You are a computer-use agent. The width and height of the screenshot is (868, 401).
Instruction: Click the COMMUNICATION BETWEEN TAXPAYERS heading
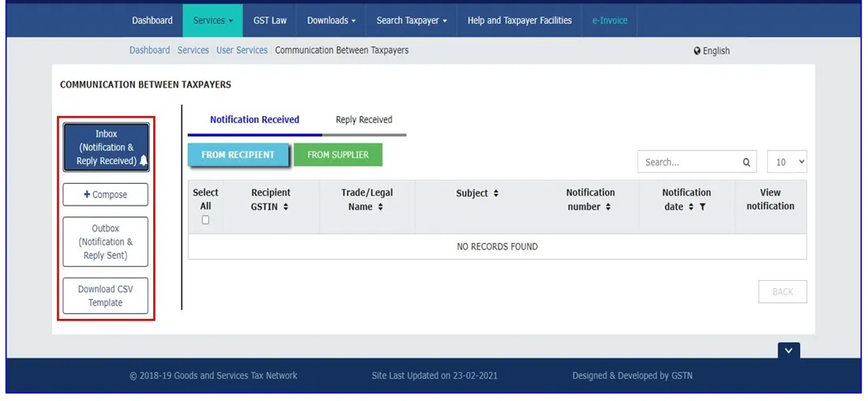pyautogui.click(x=146, y=84)
